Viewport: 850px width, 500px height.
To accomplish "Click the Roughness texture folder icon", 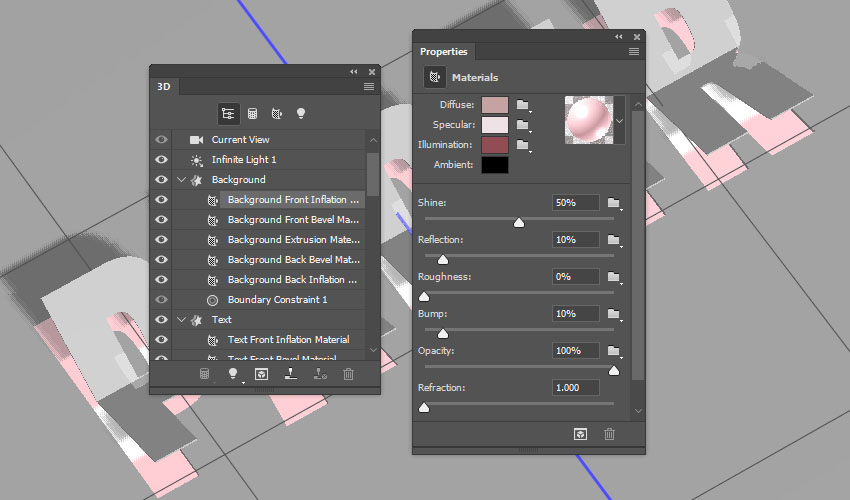I will [x=614, y=277].
